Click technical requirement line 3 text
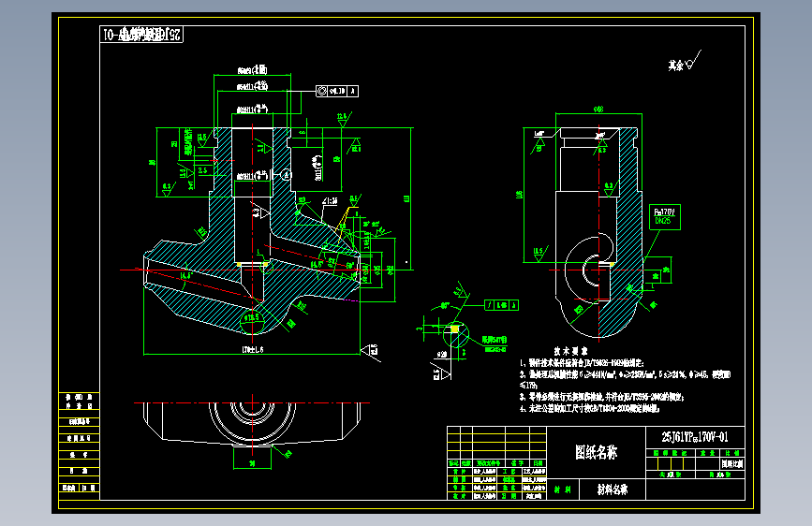 [x=602, y=397]
